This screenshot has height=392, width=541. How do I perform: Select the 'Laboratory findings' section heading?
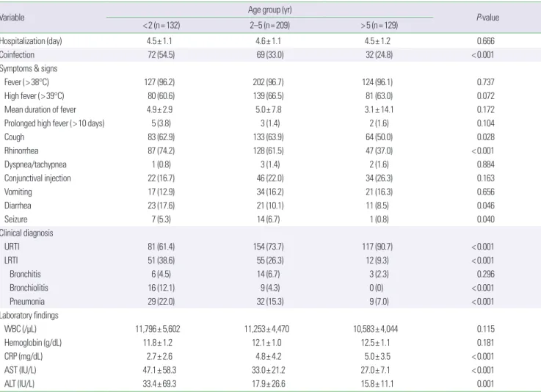tap(29, 316)
